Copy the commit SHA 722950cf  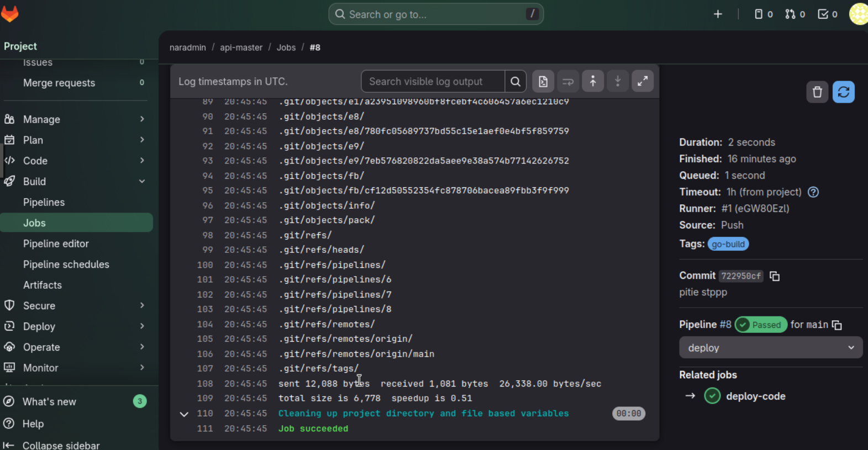click(x=775, y=276)
